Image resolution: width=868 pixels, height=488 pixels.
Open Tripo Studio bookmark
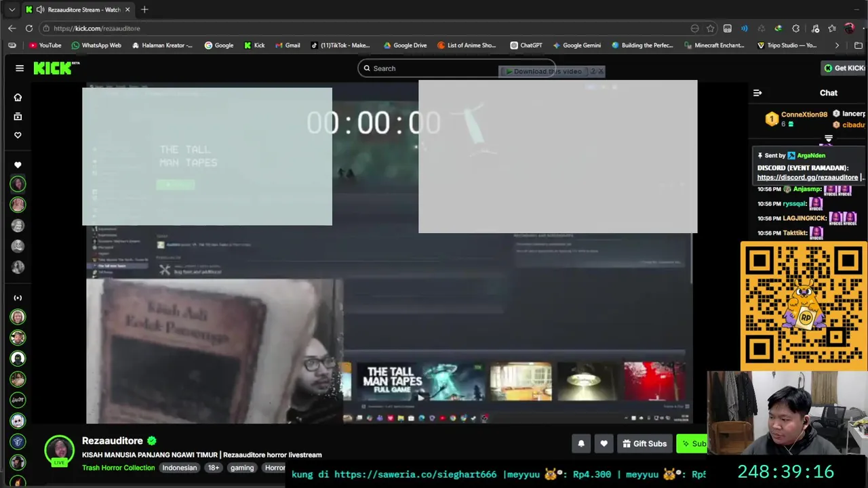pyautogui.click(x=787, y=45)
